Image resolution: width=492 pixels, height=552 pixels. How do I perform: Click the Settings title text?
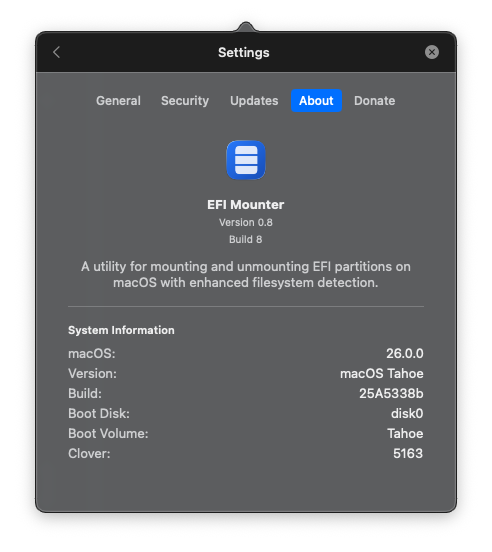[244, 52]
